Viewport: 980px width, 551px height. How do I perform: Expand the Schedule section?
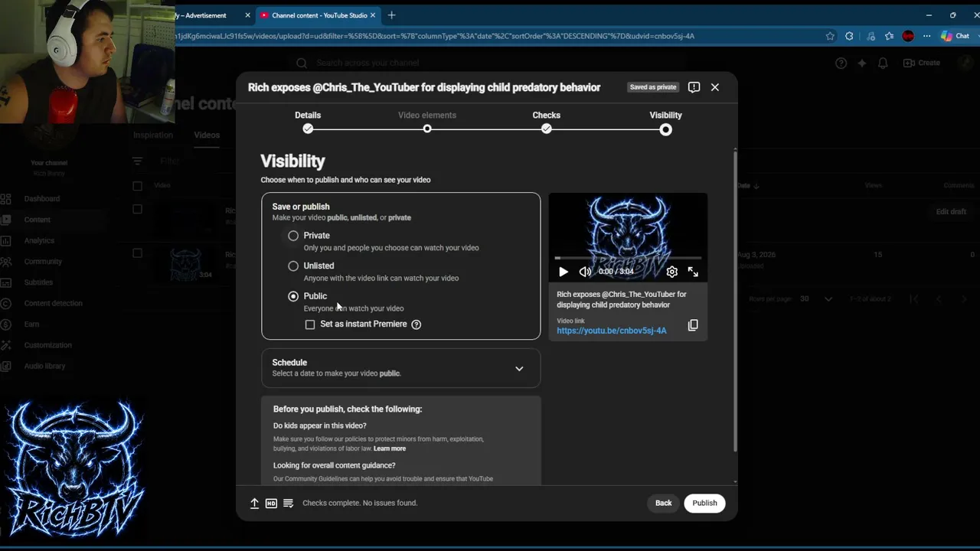[400, 368]
